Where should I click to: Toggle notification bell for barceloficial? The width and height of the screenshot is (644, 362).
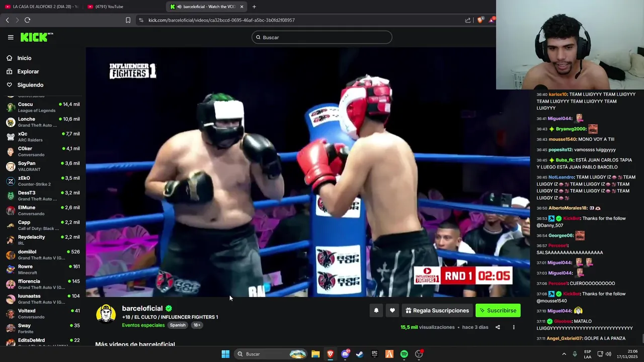tap(376, 311)
